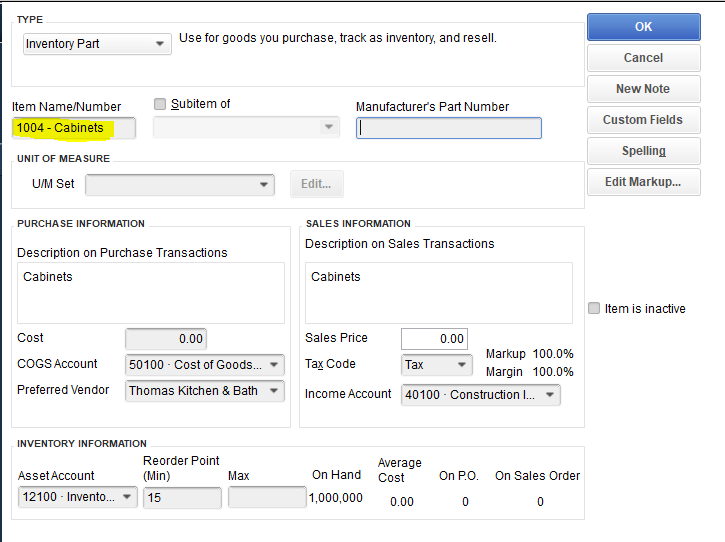The height and width of the screenshot is (542, 725).
Task: Run the Spelling check button
Action: coord(644,151)
